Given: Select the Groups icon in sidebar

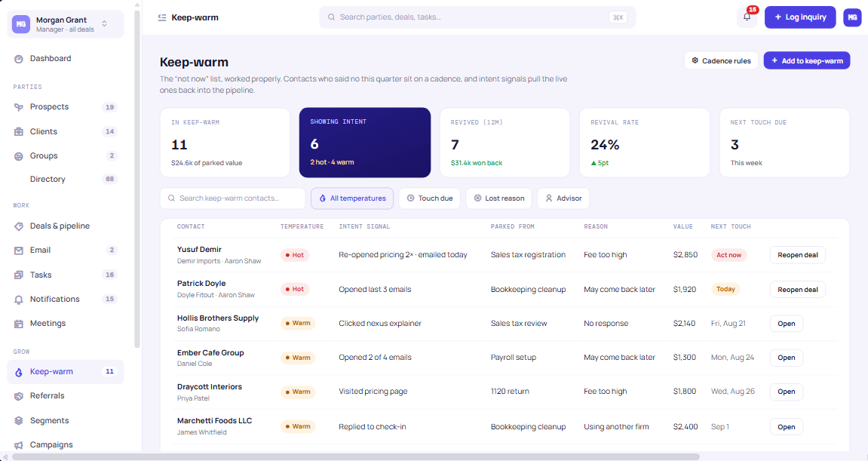Looking at the screenshot, I should pos(19,156).
